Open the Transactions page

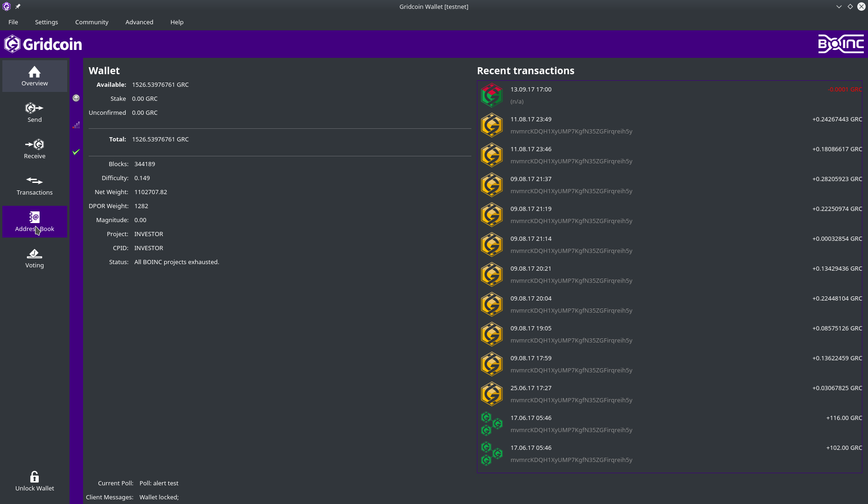[x=35, y=185]
